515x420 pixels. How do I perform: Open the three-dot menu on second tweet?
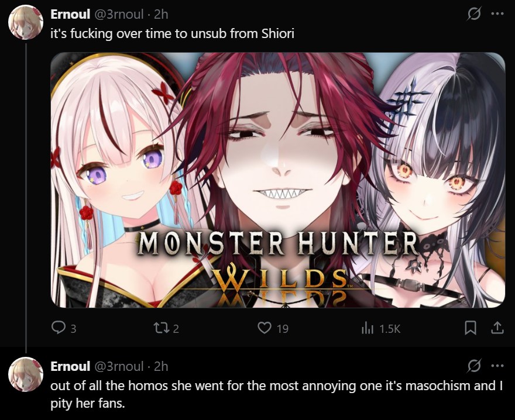497,366
